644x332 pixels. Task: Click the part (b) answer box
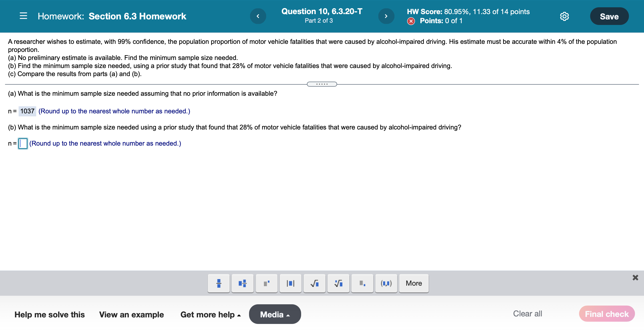(x=23, y=144)
